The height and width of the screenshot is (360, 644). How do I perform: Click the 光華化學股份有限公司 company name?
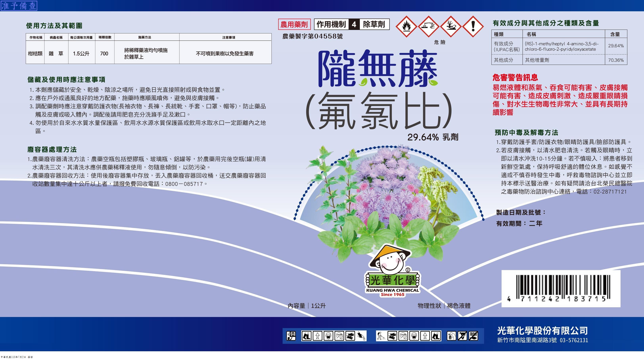(x=542, y=331)
